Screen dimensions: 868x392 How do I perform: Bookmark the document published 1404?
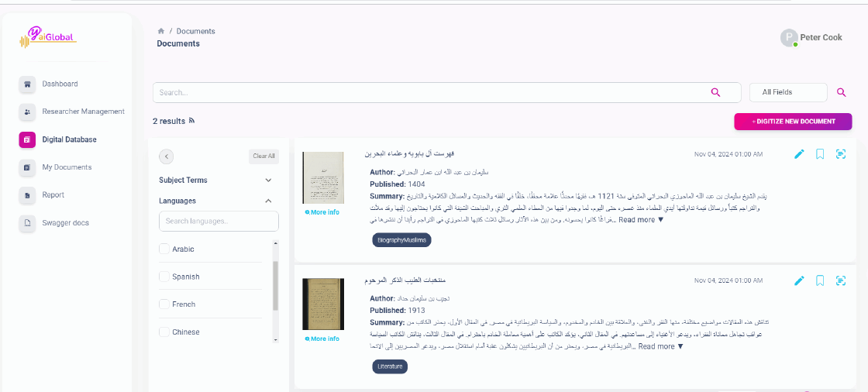[820, 154]
